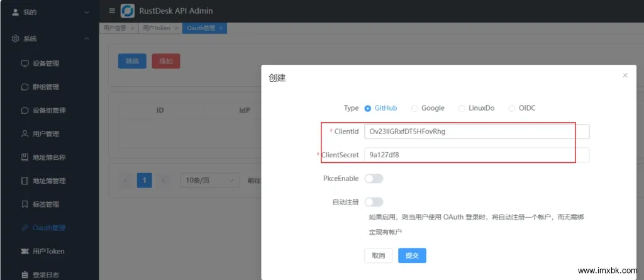Viewport: 644px width, 280px height.
Task: Switch to the 用户Token tab
Action: pos(160,28)
